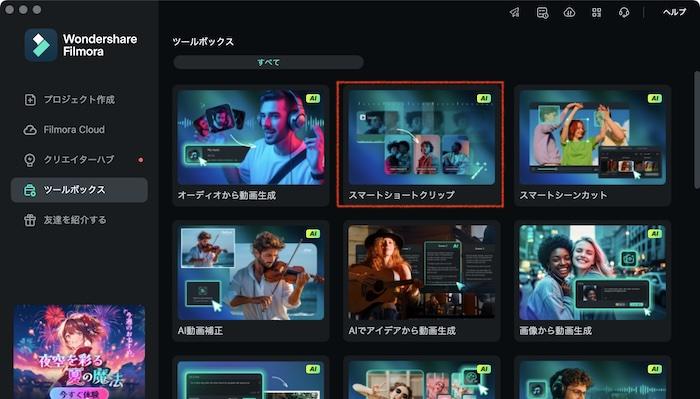Click the 友達を紹介する gift icon

pyautogui.click(x=30, y=220)
